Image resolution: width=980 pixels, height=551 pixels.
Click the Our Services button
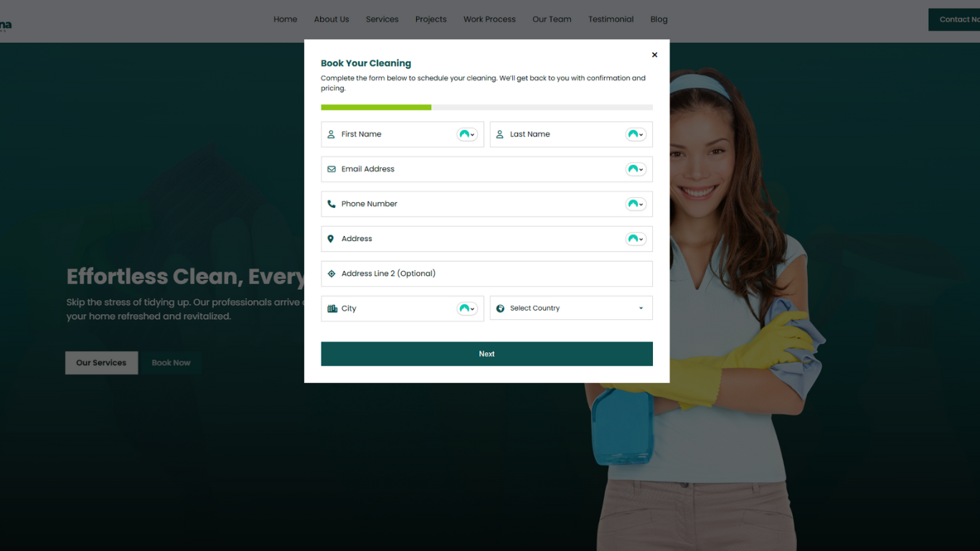pyautogui.click(x=101, y=363)
